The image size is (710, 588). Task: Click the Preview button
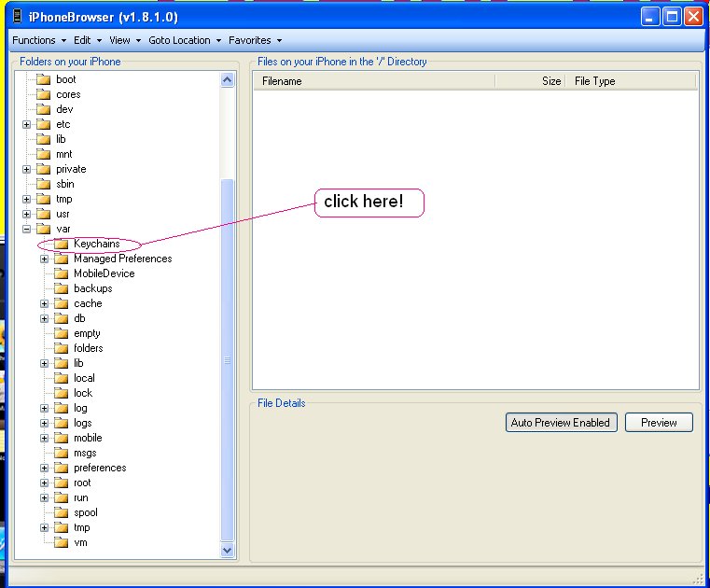(659, 423)
